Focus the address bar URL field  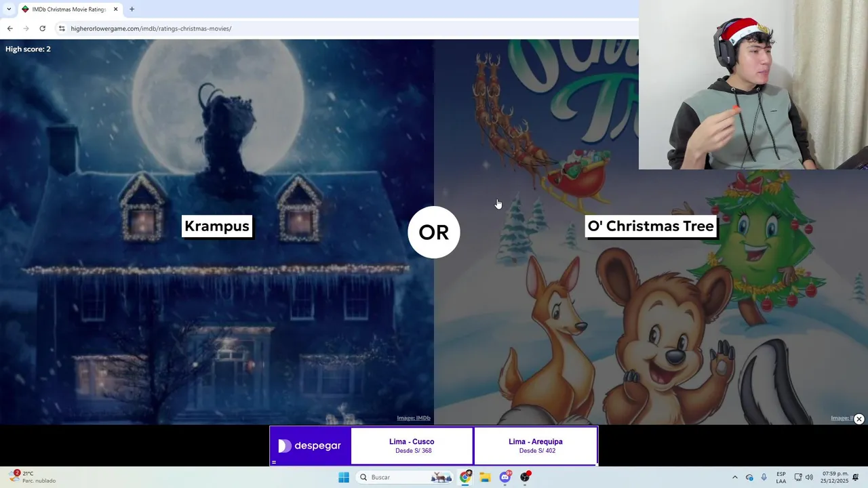[346, 28]
